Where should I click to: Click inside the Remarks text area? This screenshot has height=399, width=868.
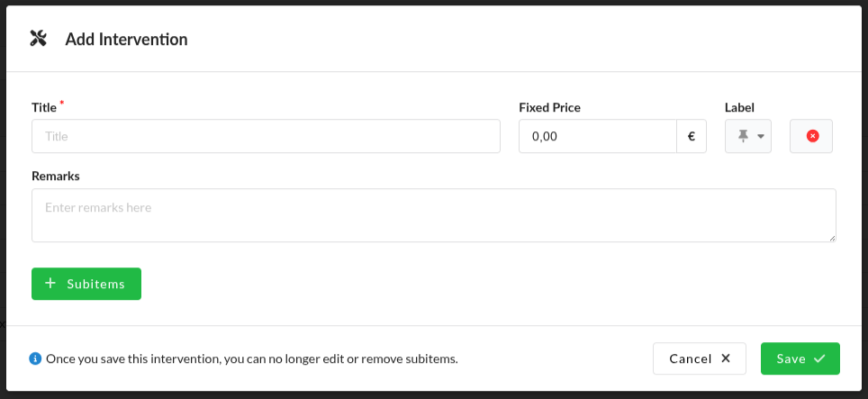point(433,215)
